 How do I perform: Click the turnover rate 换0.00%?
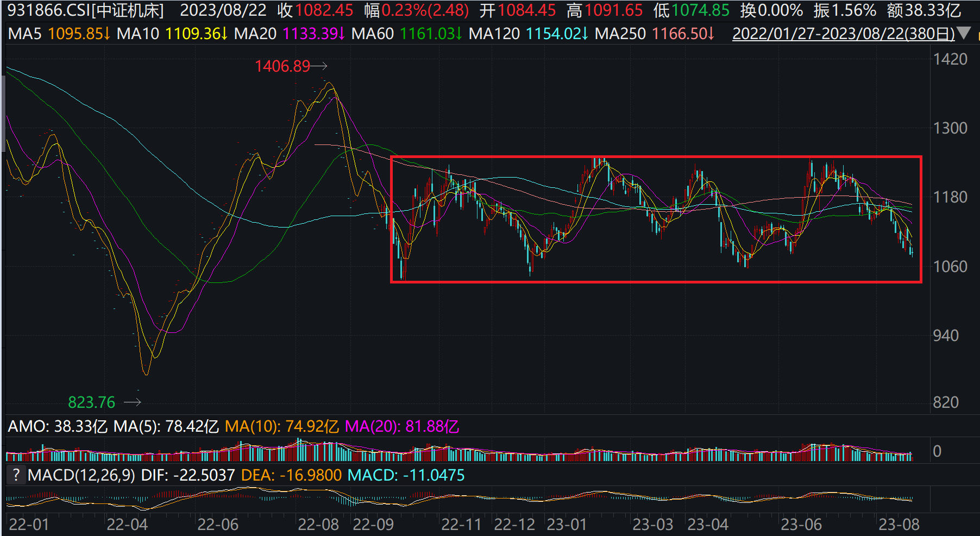click(771, 10)
